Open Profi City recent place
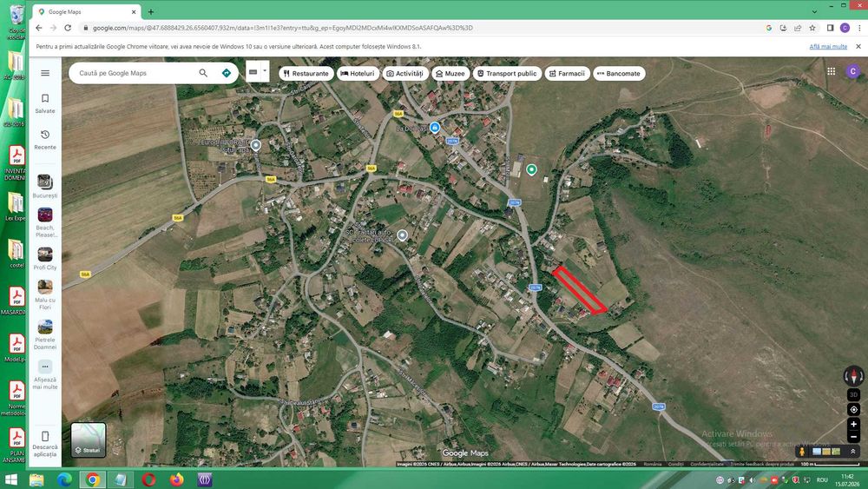The width and height of the screenshot is (868, 489). point(45,259)
